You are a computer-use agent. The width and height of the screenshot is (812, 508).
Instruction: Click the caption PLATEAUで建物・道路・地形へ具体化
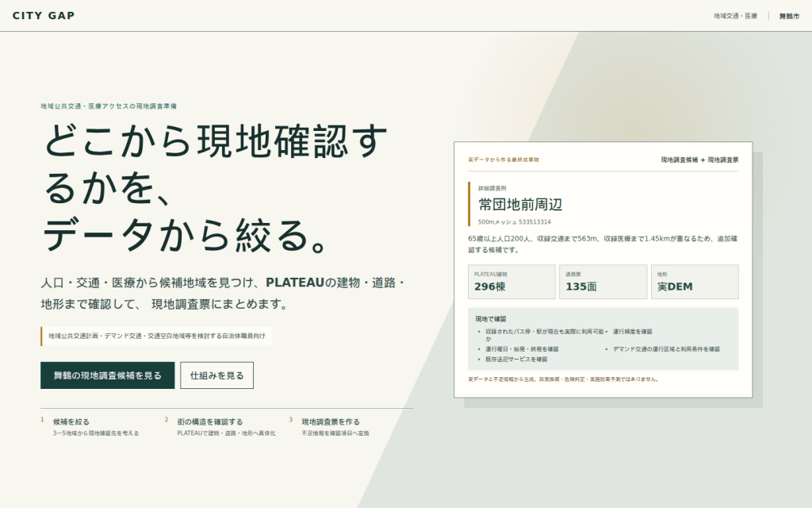pos(226,433)
